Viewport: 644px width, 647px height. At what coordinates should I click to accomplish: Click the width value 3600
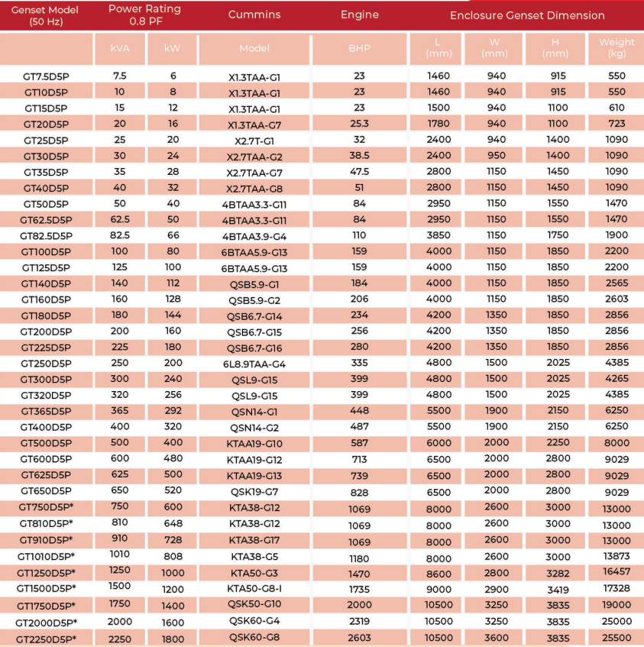tap(497, 638)
